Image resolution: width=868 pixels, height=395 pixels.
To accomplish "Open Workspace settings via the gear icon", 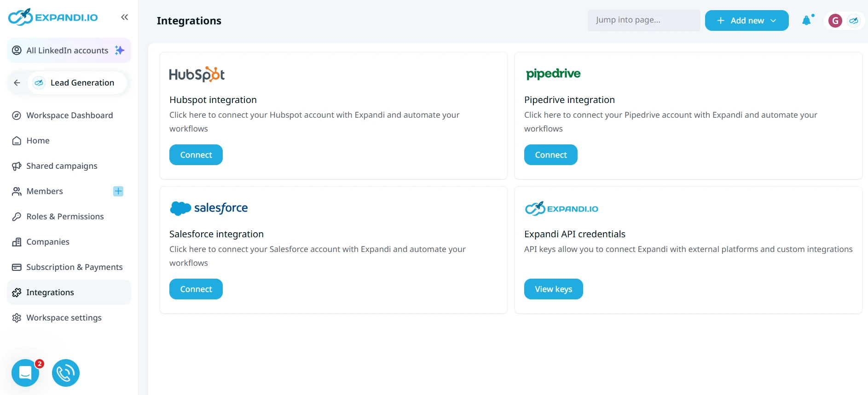I will pyautogui.click(x=17, y=318).
